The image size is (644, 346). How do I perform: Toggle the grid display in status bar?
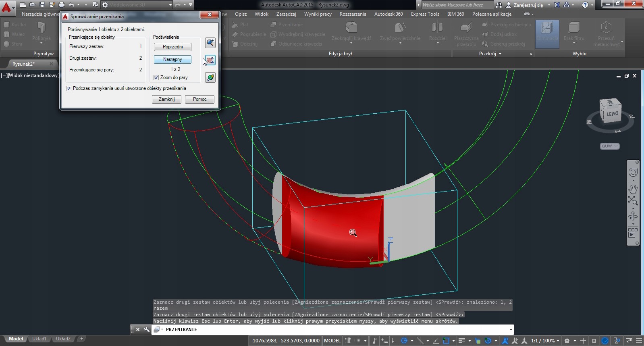tap(347, 341)
